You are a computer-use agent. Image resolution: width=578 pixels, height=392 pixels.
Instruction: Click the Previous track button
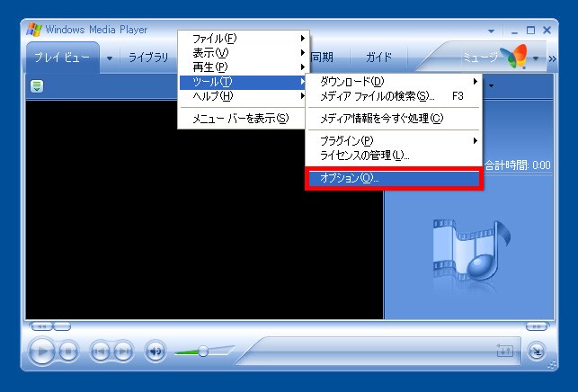point(101,351)
